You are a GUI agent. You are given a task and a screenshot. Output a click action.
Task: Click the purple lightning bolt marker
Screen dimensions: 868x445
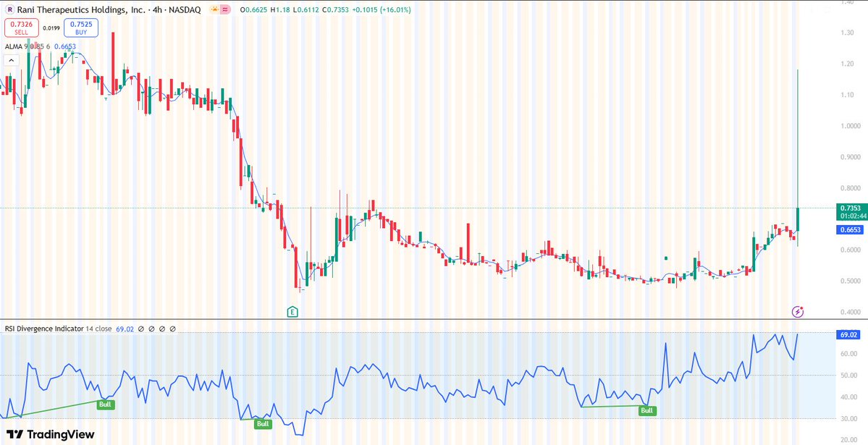(x=797, y=312)
